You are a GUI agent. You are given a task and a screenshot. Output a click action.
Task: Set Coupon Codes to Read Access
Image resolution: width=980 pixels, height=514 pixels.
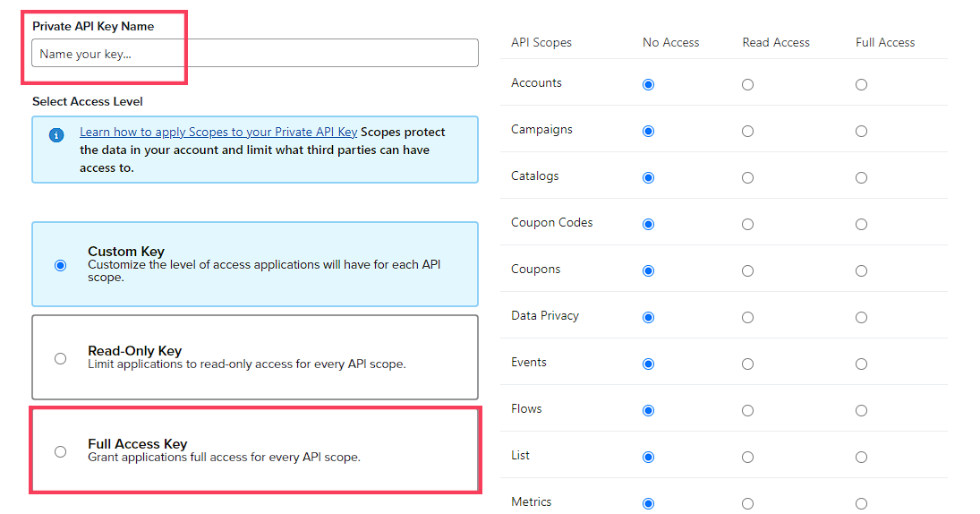coord(747,225)
